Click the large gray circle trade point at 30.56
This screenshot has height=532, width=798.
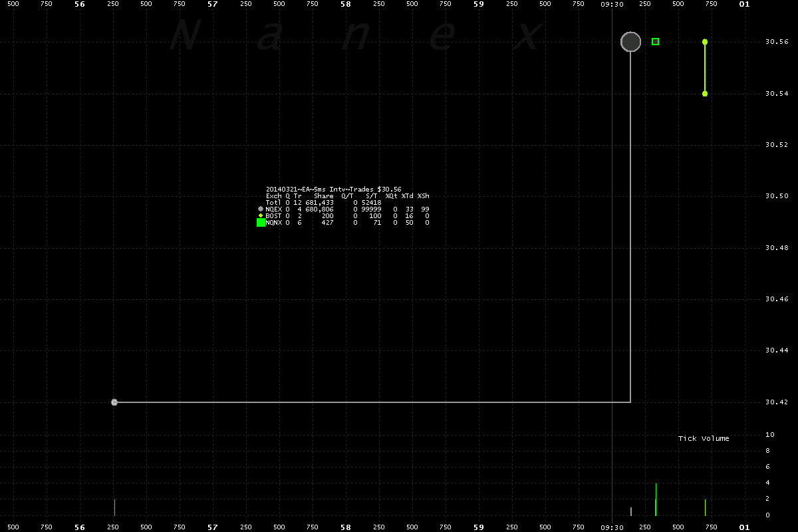tap(630, 42)
